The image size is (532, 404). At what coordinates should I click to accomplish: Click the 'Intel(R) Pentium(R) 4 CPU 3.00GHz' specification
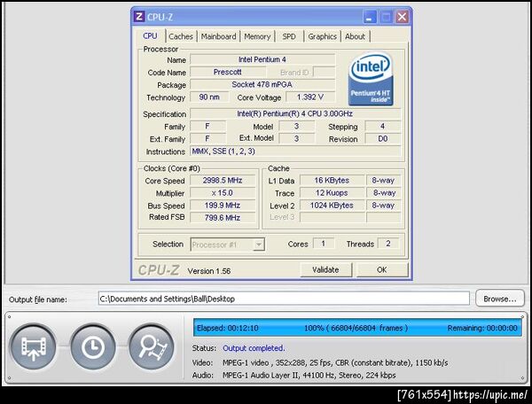coord(295,114)
